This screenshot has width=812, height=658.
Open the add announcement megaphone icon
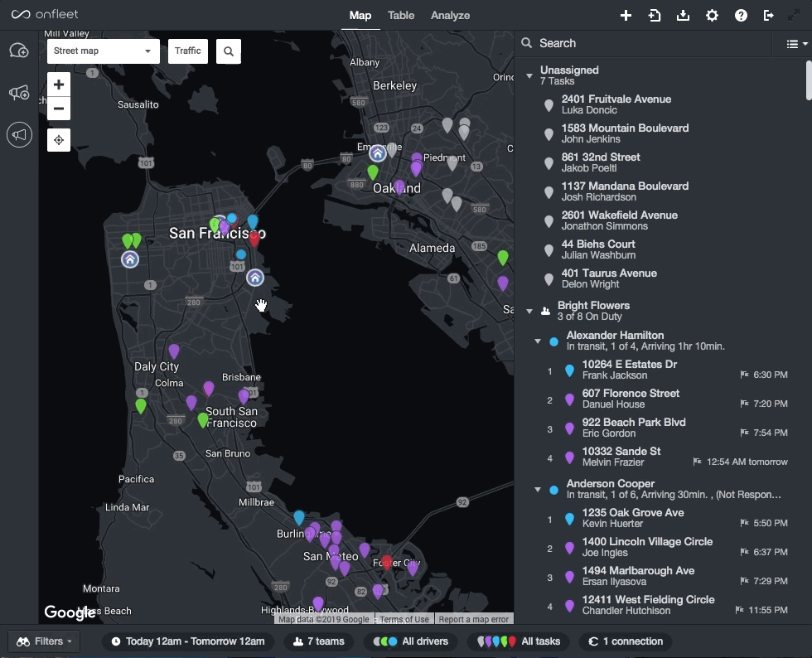[19, 93]
